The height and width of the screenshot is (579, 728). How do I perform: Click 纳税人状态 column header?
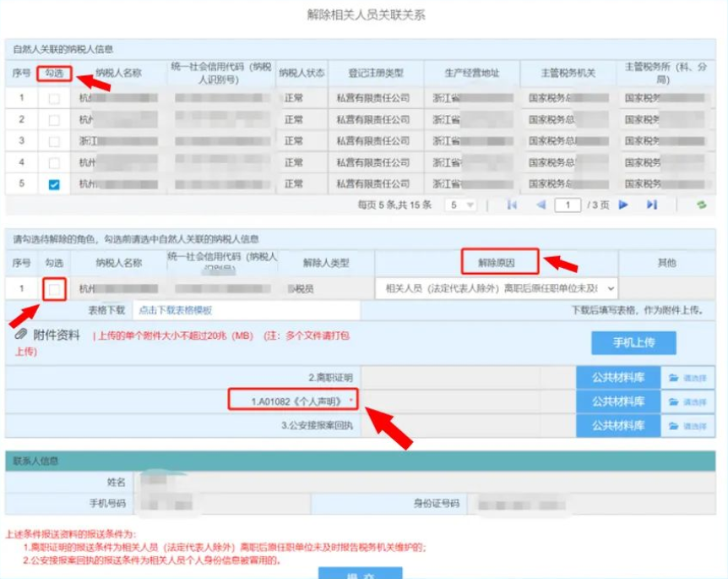click(x=302, y=74)
